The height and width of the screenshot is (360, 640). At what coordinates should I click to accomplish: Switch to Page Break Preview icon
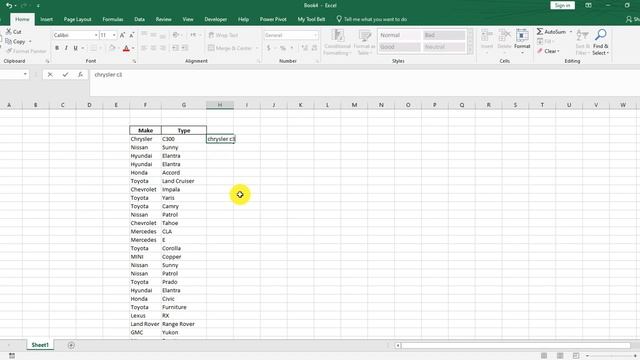point(576,356)
